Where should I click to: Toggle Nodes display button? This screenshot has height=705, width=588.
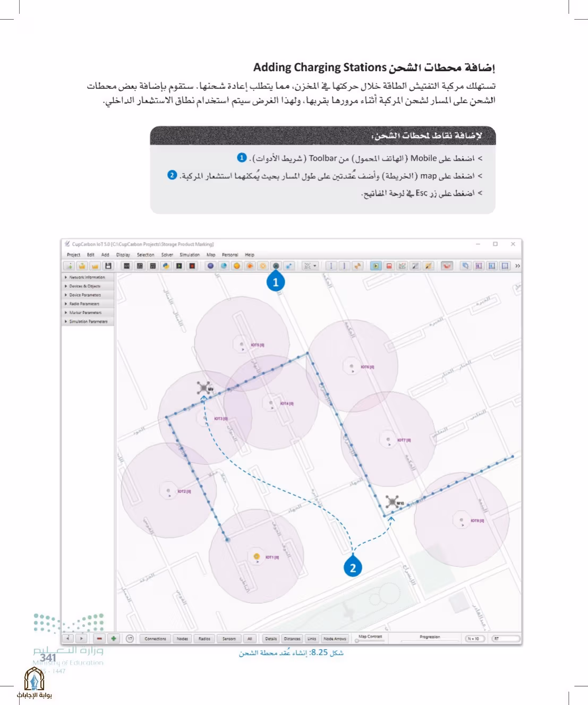point(182,639)
